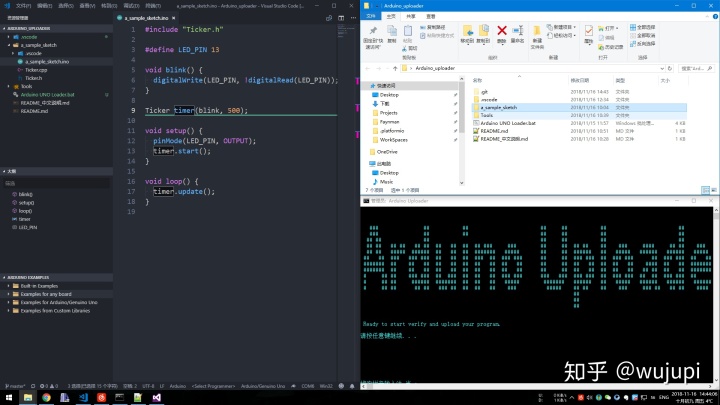720x405 pixels.
Task: Click LF line ending in status bar
Action: click(162, 386)
